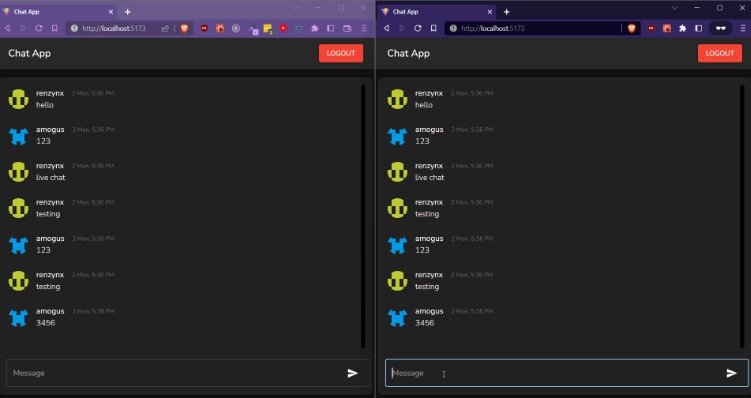Click username renzynx above "live chat" in right window
The height and width of the screenshot is (398, 751).
(429, 166)
